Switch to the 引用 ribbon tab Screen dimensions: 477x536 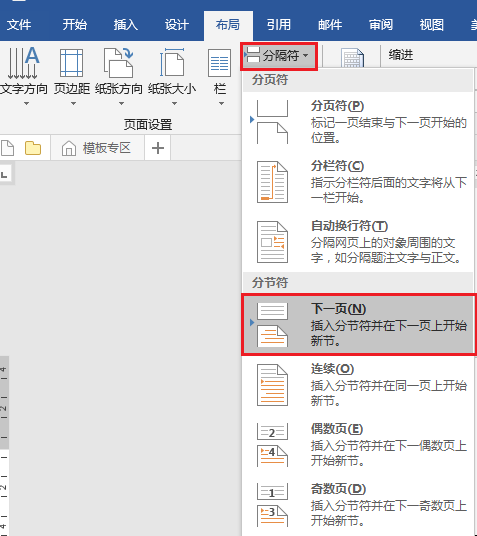pos(279,25)
